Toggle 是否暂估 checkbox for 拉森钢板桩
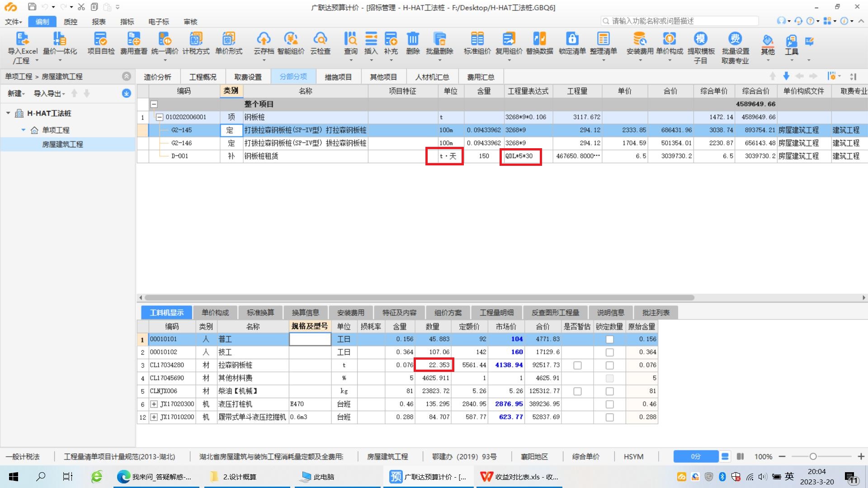868x488 pixels. point(577,366)
